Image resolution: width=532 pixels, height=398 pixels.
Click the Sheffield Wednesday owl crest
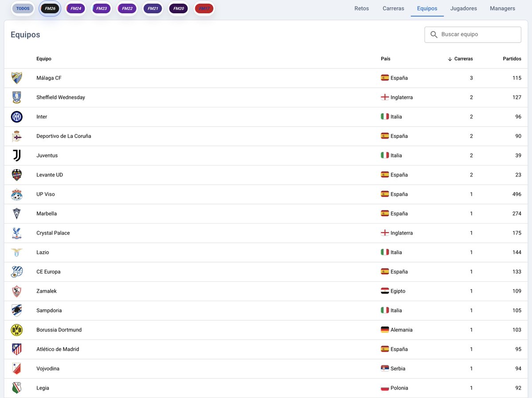tap(17, 97)
